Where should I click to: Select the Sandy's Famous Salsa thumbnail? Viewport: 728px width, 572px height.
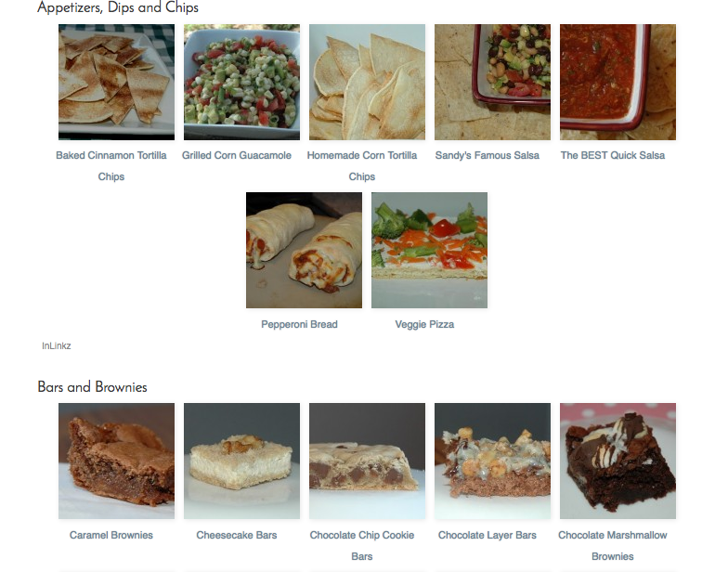point(492,82)
